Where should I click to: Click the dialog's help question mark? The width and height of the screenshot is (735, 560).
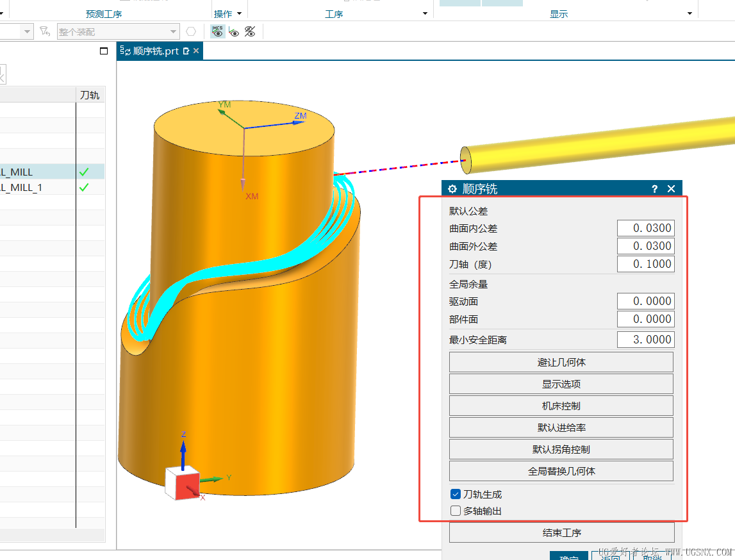point(654,189)
